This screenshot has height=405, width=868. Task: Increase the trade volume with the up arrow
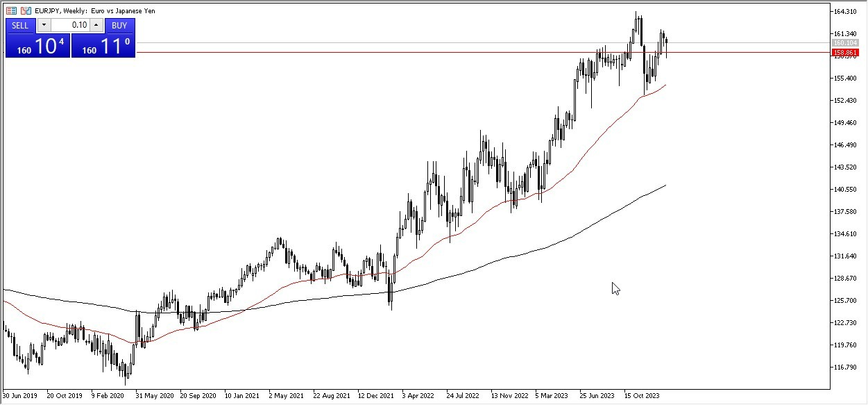[x=96, y=25]
